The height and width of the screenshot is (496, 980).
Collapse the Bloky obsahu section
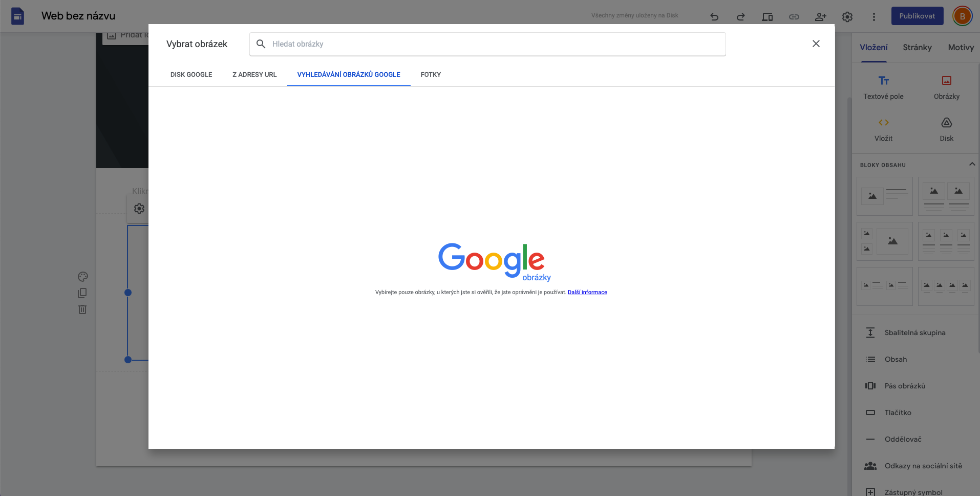[x=972, y=164]
